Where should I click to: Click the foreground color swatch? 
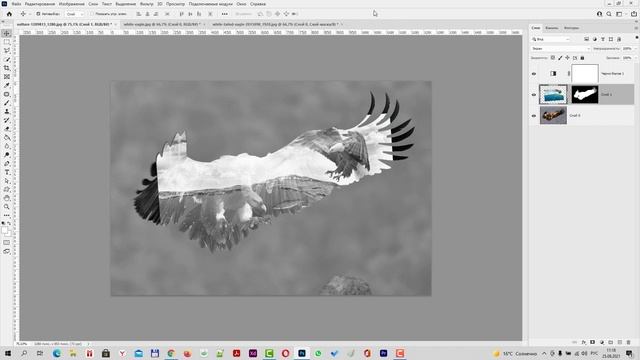(x=4, y=231)
